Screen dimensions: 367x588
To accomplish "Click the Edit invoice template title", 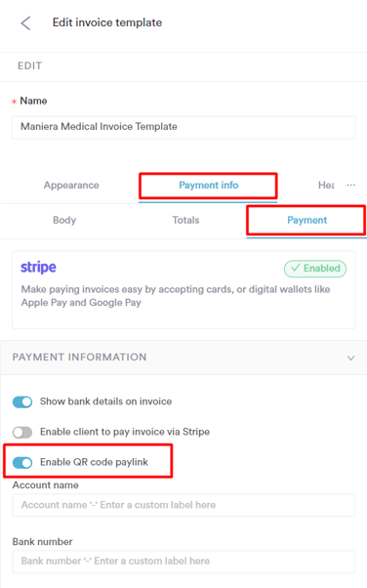I will 107,22.
